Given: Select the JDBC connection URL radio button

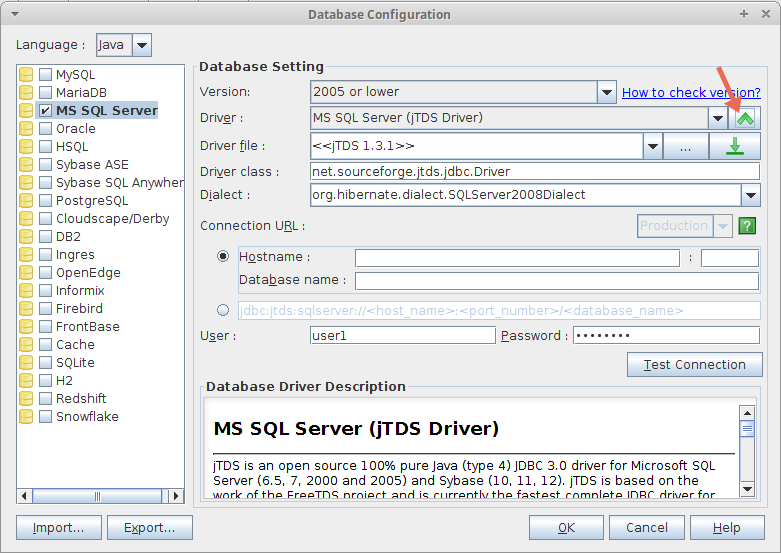Looking at the screenshot, I should click(x=223, y=310).
